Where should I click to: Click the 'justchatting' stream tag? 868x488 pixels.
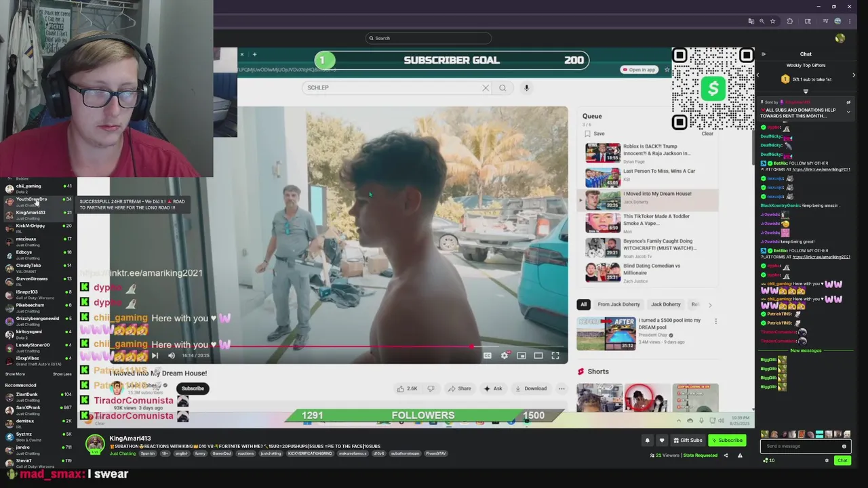pyautogui.click(x=271, y=453)
